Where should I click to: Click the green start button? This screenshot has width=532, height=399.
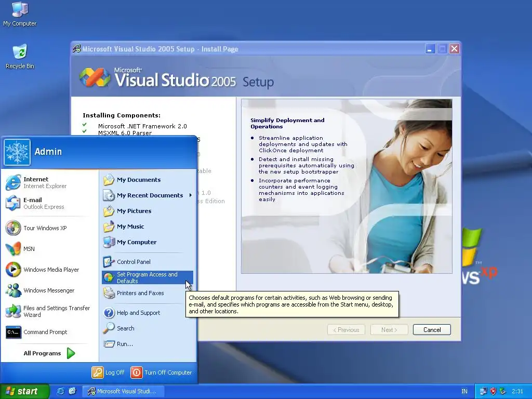(x=24, y=391)
